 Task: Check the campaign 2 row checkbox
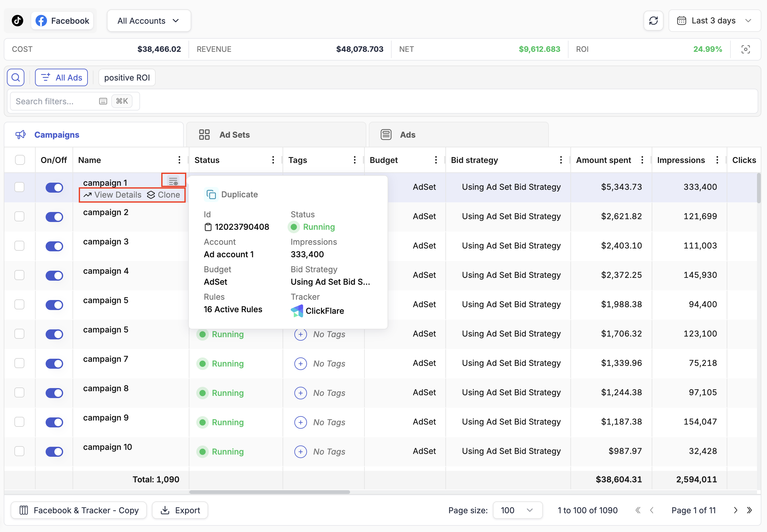coord(20,216)
